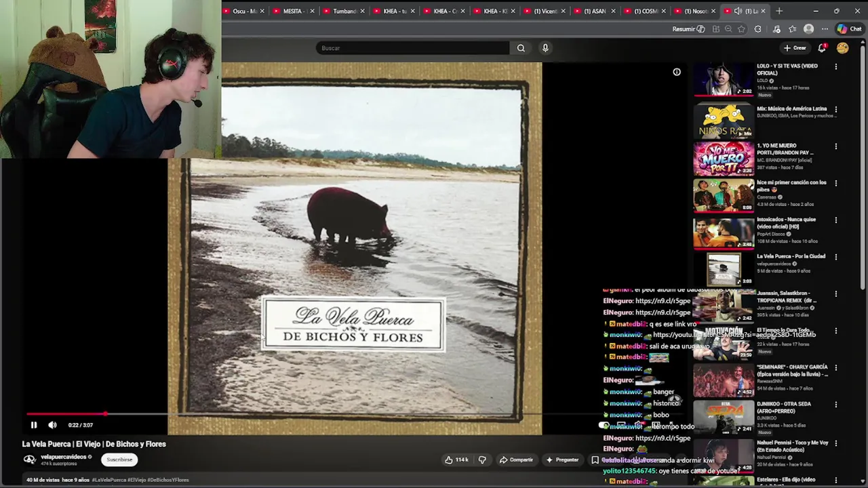Open options for Mix: Música de América Latina

(x=835, y=109)
